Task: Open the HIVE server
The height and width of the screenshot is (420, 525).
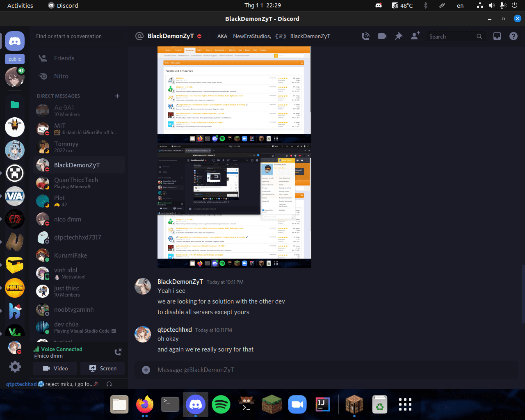Action: [x=15, y=288]
